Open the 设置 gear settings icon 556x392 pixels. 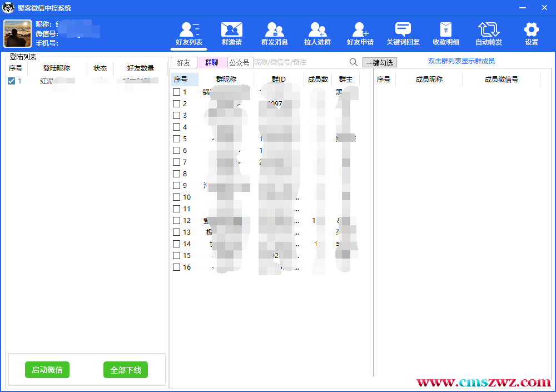pyautogui.click(x=532, y=30)
